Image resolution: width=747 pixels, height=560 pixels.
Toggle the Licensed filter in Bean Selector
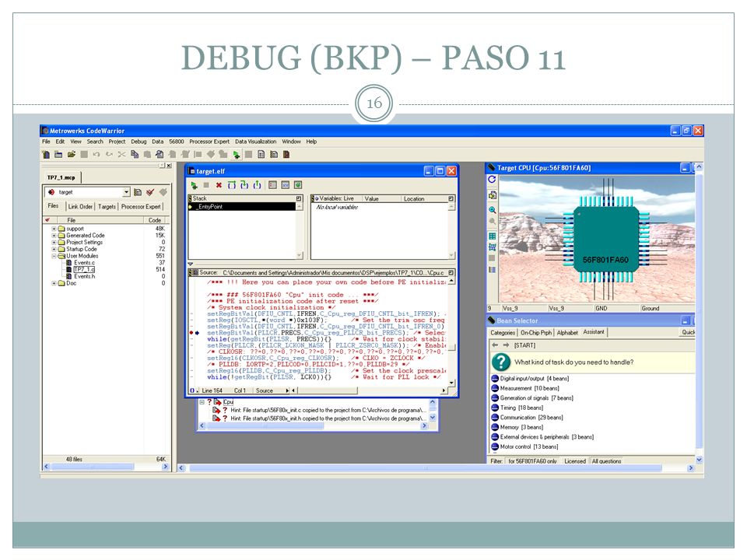574,461
